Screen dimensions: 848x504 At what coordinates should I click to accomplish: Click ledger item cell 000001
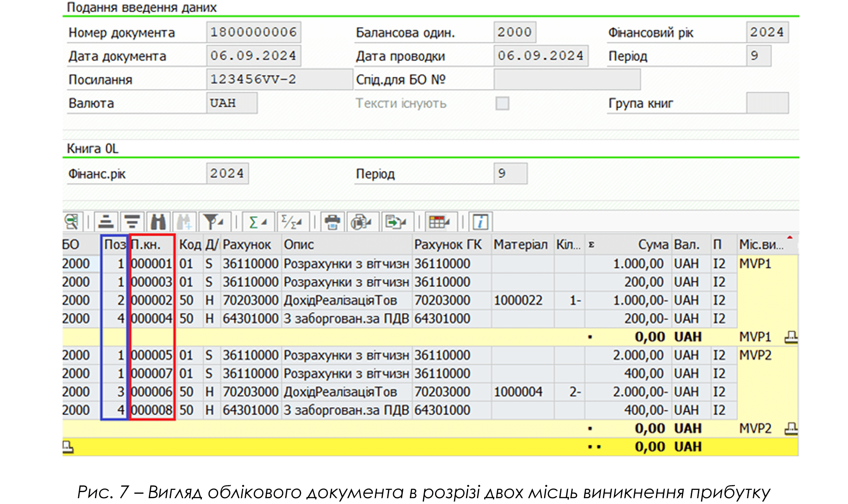pyautogui.click(x=152, y=264)
